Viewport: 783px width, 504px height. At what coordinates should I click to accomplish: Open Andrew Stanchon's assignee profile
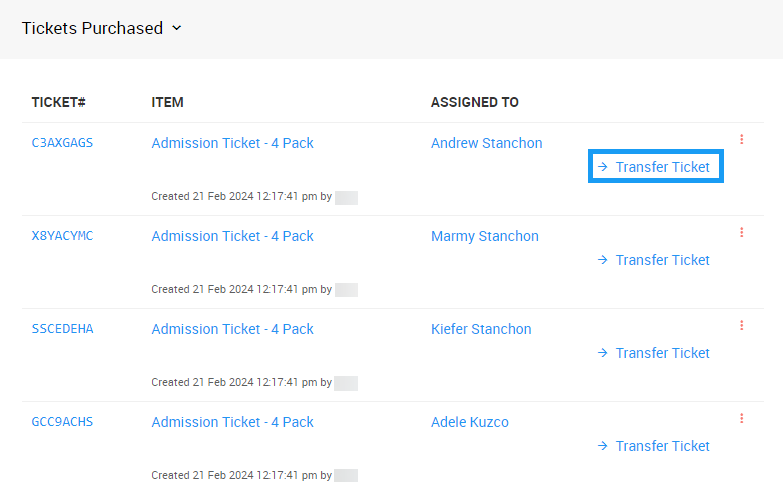pyautogui.click(x=486, y=143)
